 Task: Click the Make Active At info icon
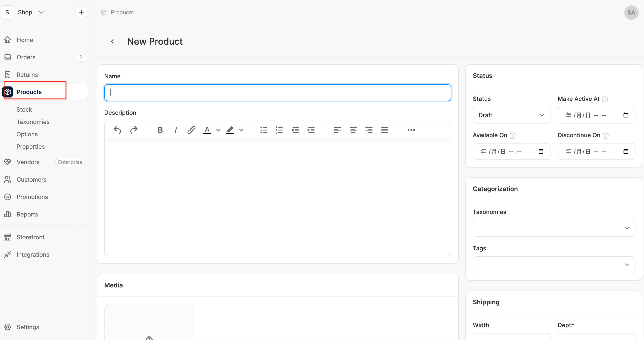click(x=605, y=99)
